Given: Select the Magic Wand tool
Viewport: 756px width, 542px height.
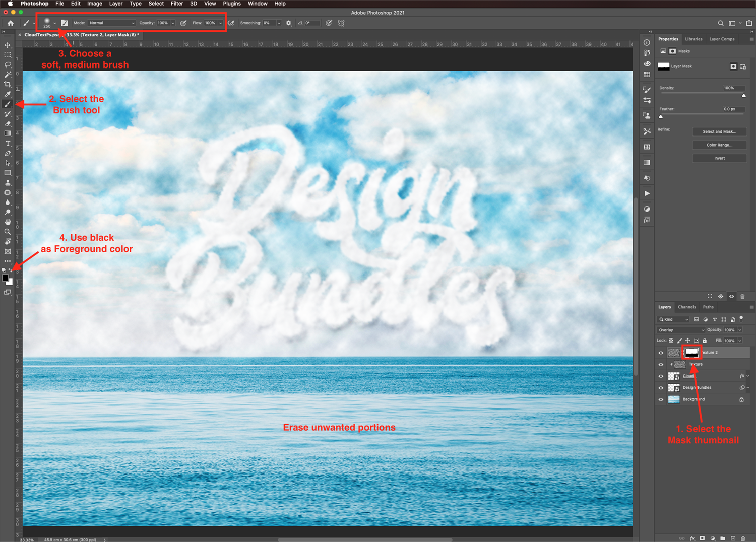Looking at the screenshot, I should [8, 75].
